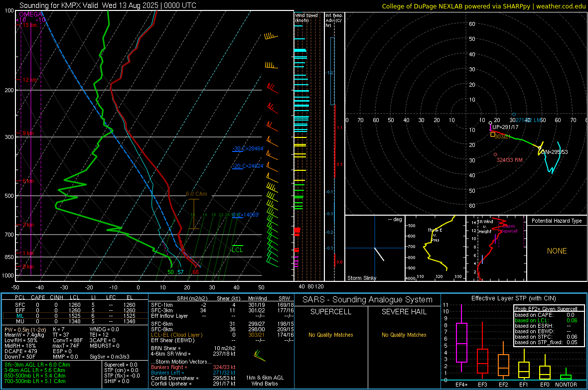
Task: Click 'Effective Layer STP (with CIN)' title
Action: click(x=513, y=298)
